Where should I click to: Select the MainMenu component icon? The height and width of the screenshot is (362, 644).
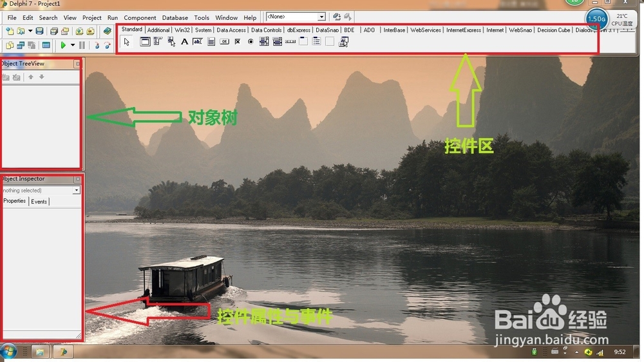(158, 41)
